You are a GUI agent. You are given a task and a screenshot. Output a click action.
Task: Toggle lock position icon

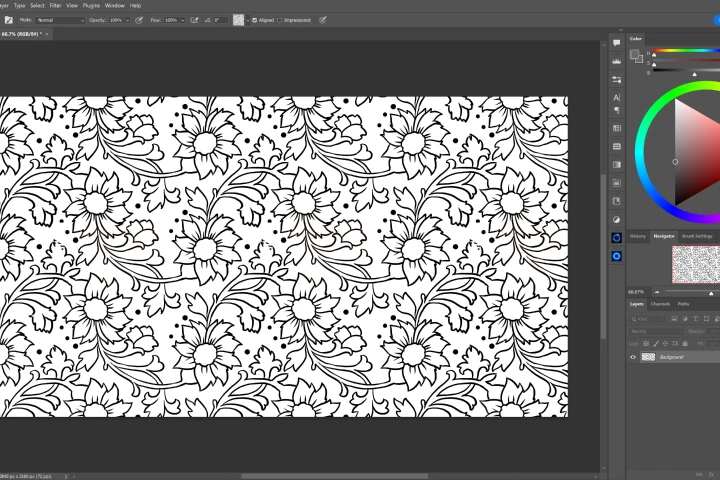665,344
